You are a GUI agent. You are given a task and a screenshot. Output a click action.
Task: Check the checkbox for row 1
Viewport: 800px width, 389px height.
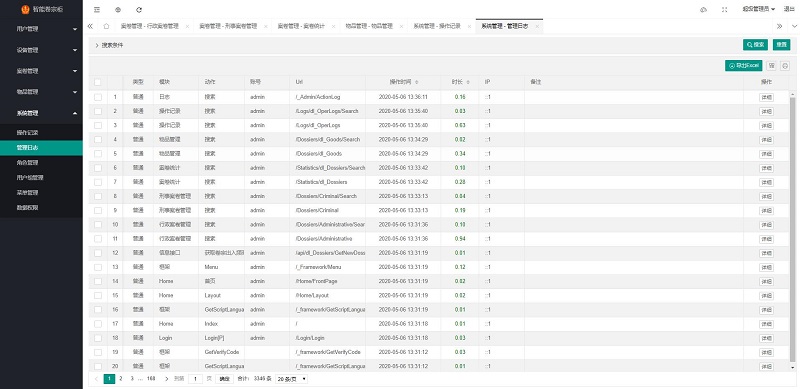(97, 97)
